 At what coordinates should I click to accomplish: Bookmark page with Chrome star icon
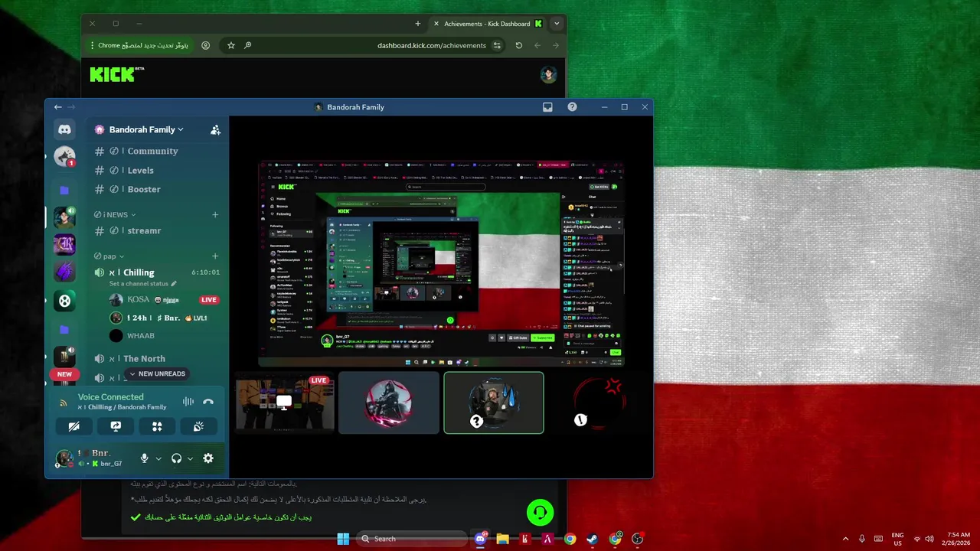231,45
